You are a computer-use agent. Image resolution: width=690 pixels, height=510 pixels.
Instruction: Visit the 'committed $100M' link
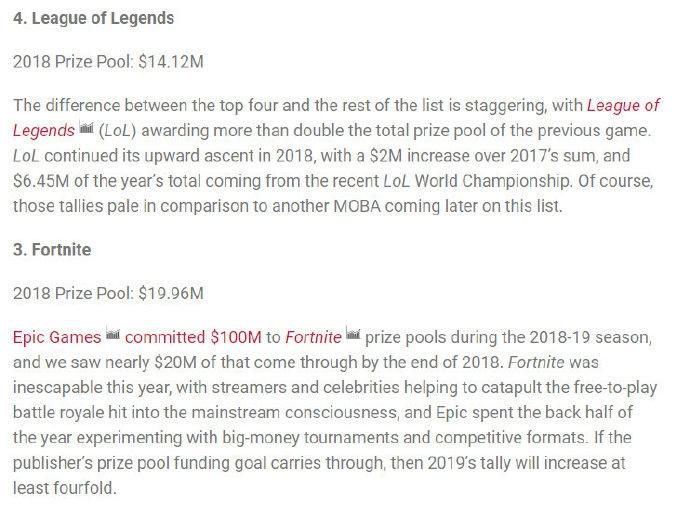[x=193, y=338]
